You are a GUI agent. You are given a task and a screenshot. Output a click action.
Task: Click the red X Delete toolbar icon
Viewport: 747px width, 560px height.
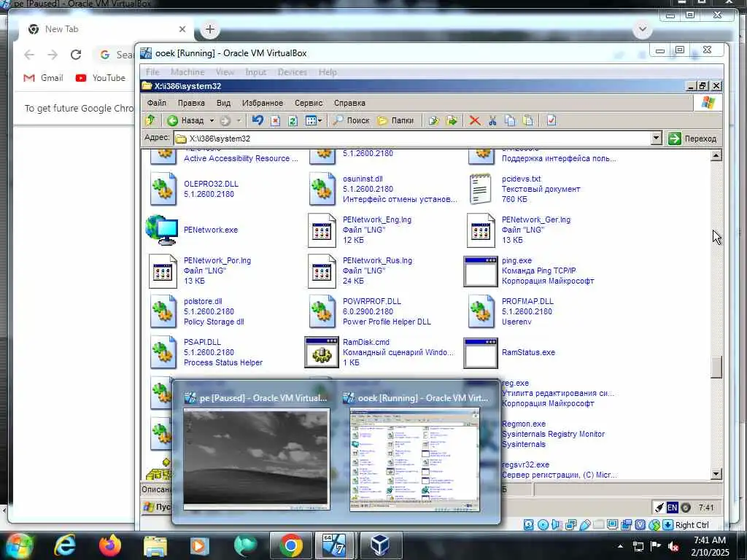[x=474, y=120]
